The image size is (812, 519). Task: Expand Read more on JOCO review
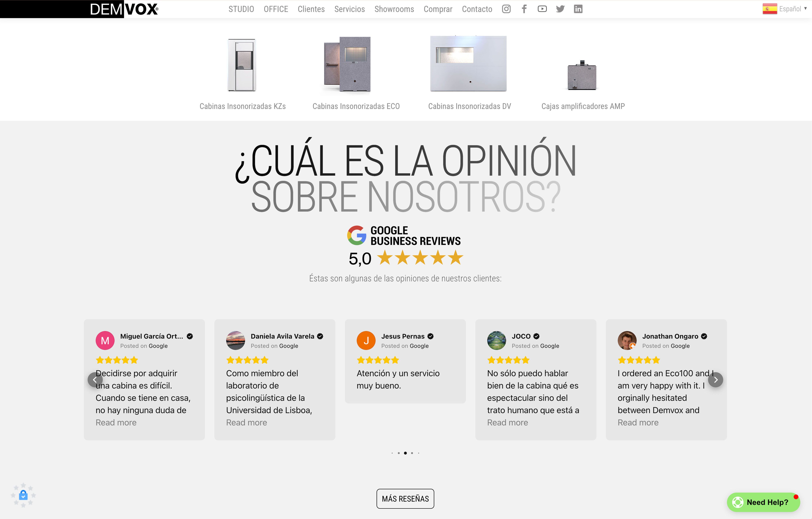[507, 422]
